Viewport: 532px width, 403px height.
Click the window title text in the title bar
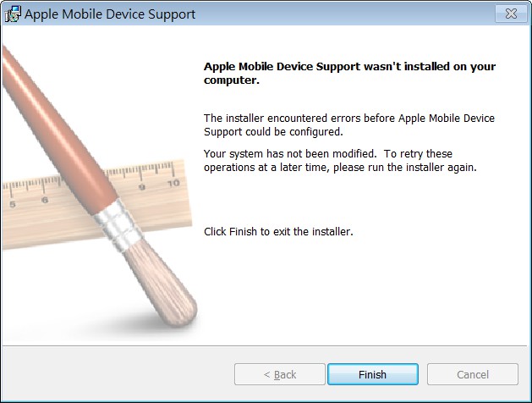coord(110,14)
